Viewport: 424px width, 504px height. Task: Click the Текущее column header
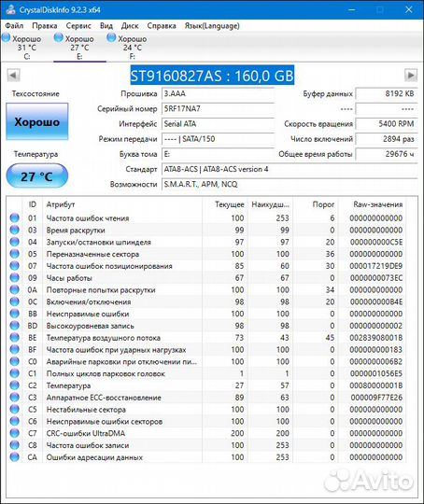click(225, 204)
